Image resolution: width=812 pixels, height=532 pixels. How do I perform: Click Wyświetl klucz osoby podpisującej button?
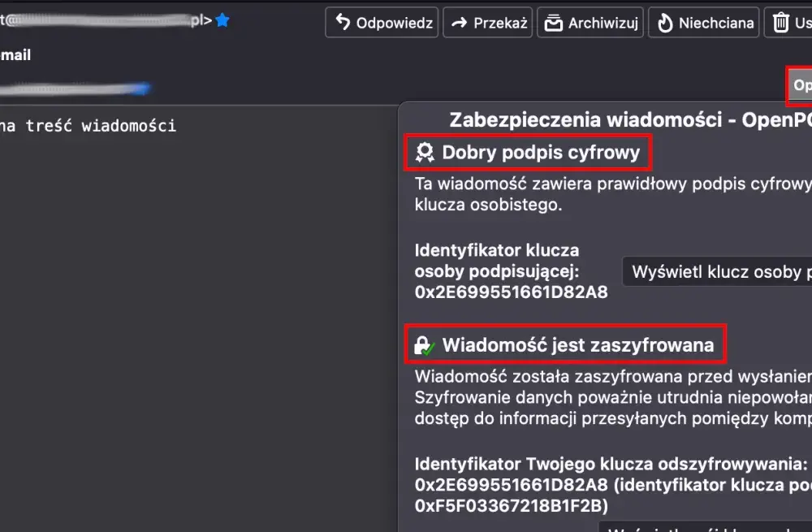(717, 271)
